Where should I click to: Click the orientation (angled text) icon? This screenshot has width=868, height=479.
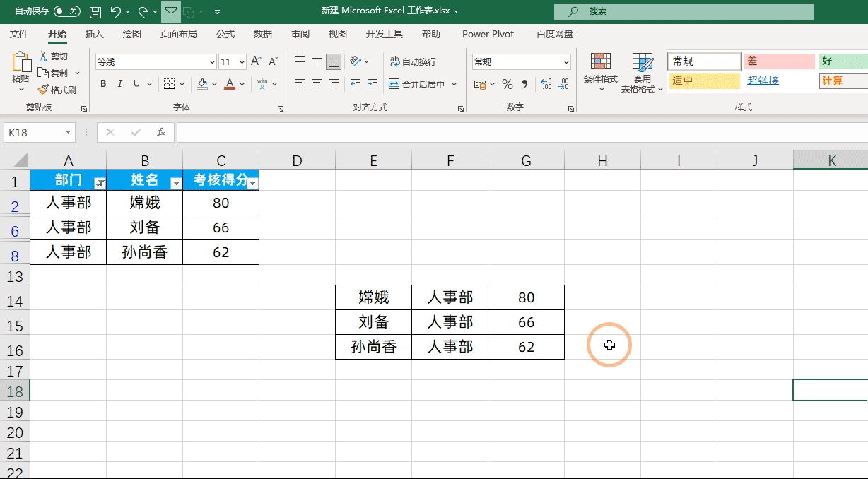[356, 61]
